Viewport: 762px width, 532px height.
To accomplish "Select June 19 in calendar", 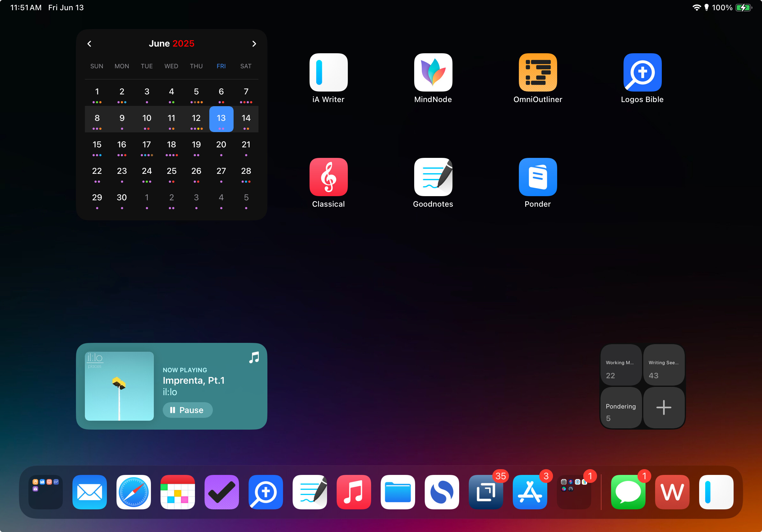I will coord(197,146).
